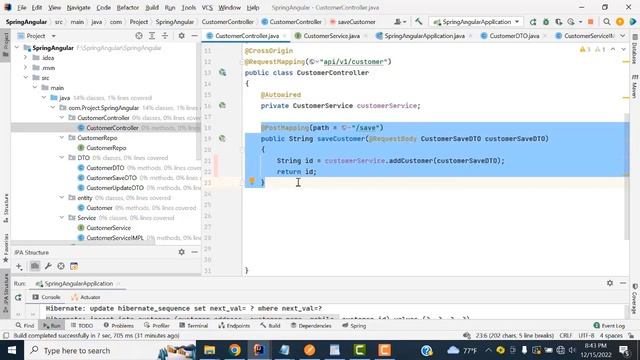Screen dimensions: 640x360
Task: Expand all in the Project tree toolbar
Action: tap(152, 36)
